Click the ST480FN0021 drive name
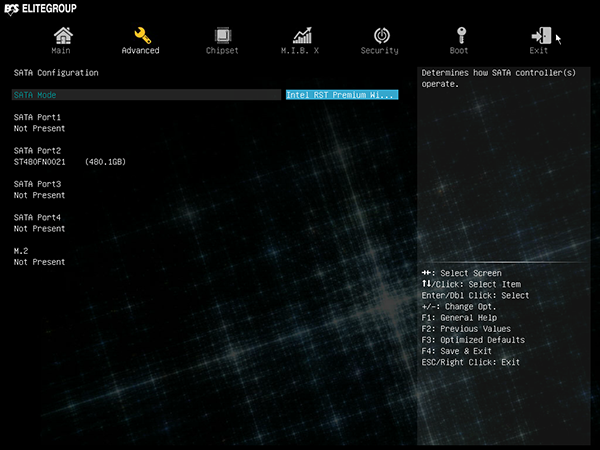600x450 pixels. coord(39,162)
